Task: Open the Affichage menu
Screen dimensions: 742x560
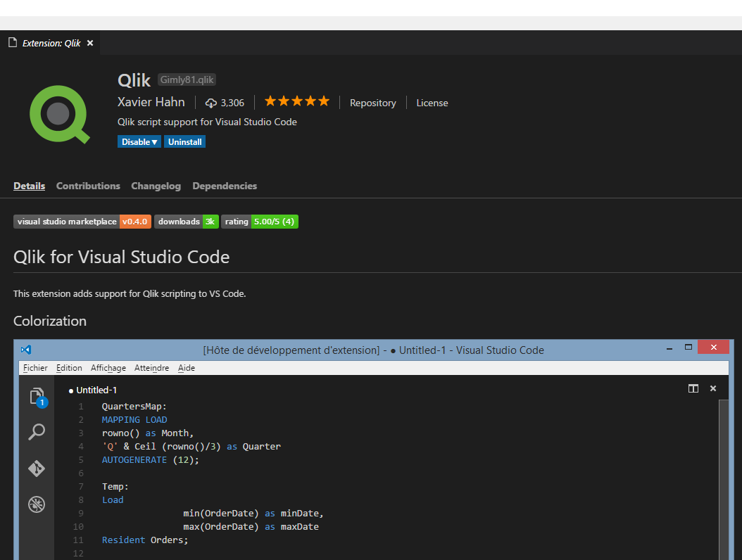Action: pyautogui.click(x=108, y=367)
